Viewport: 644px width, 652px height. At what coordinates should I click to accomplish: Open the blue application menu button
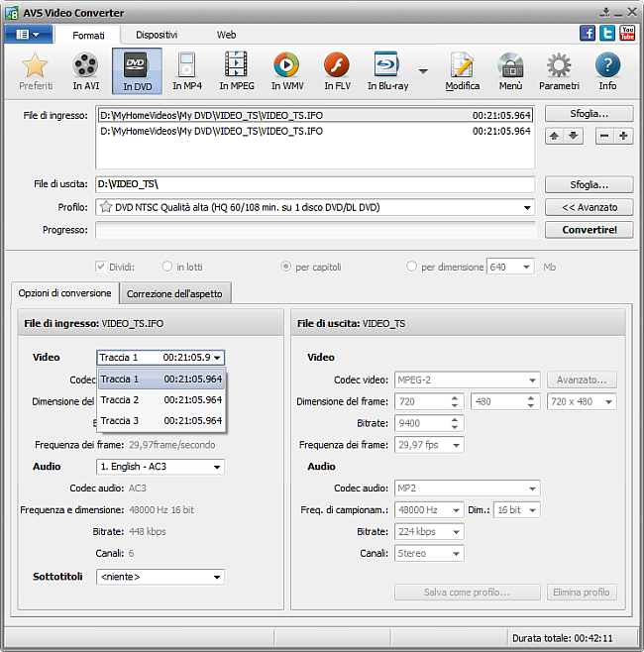point(29,34)
